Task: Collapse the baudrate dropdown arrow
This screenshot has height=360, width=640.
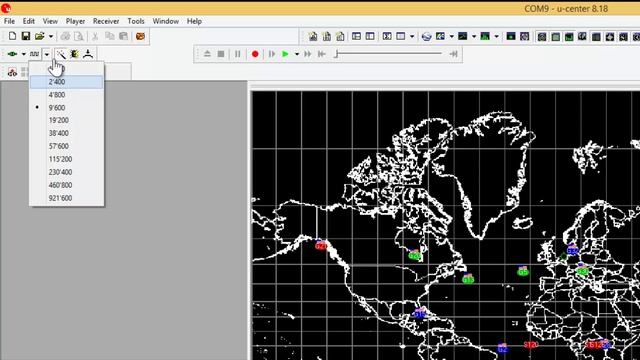Action: [x=47, y=54]
